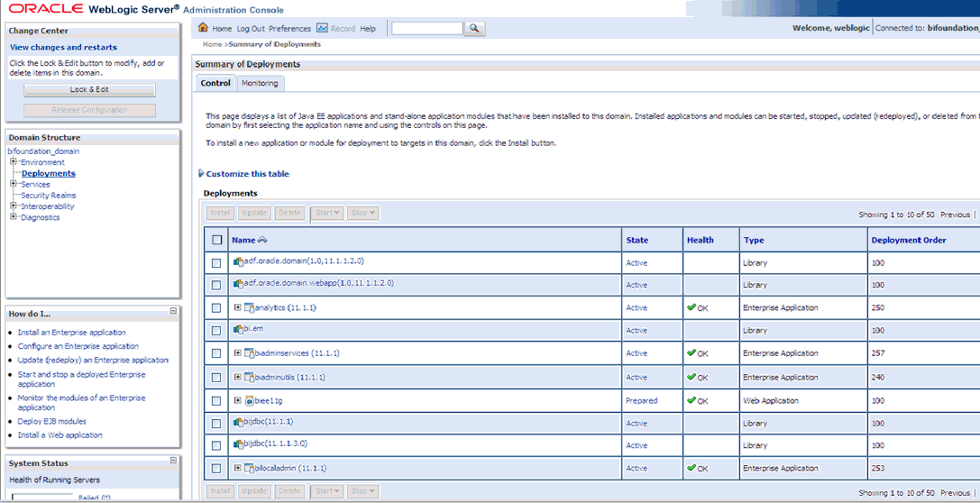Open Preferences in the top toolbar
This screenshot has width=980, height=503.
tap(289, 29)
